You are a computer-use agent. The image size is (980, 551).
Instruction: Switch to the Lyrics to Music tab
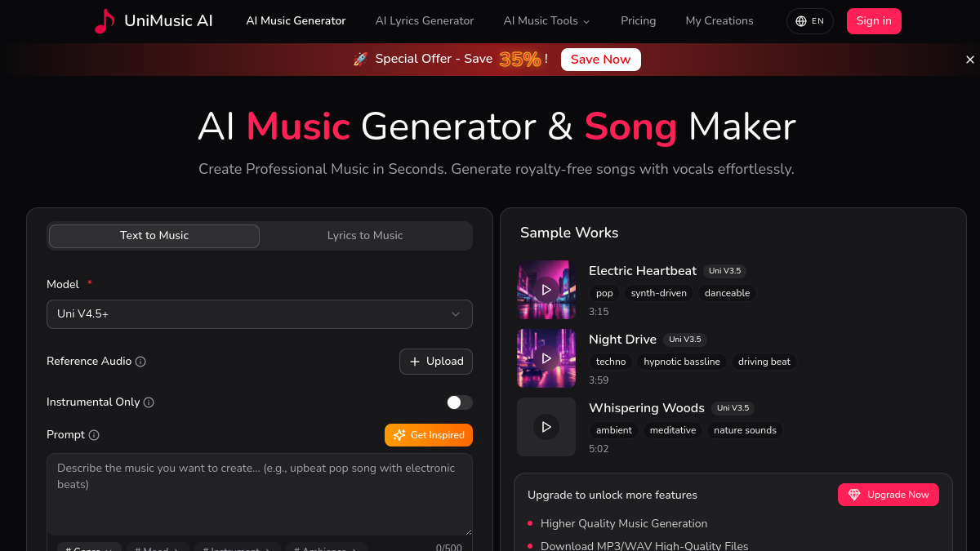click(365, 236)
